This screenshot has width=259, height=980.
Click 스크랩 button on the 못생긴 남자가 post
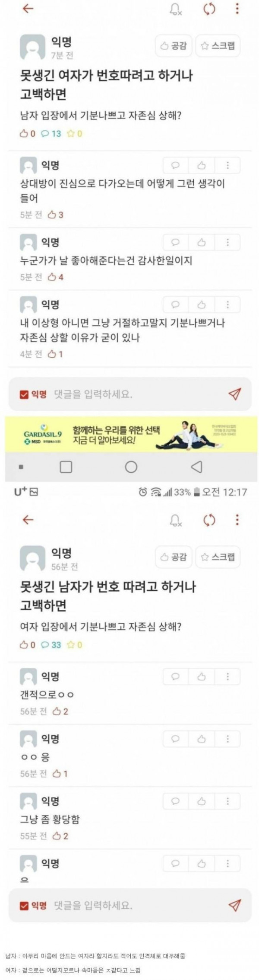click(x=218, y=557)
